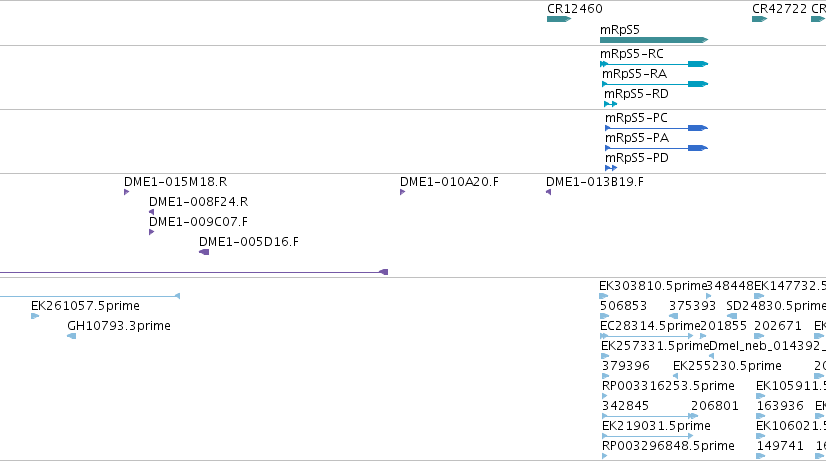Image resolution: width=826 pixels, height=461 pixels.
Task: Click the DME1-010A20.F arrow marker
Action: coord(403,192)
